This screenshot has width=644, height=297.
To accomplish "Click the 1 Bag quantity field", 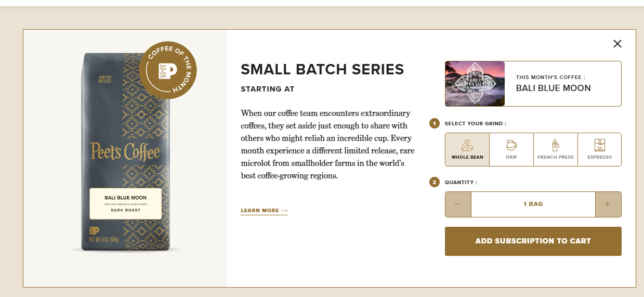I will click(533, 204).
